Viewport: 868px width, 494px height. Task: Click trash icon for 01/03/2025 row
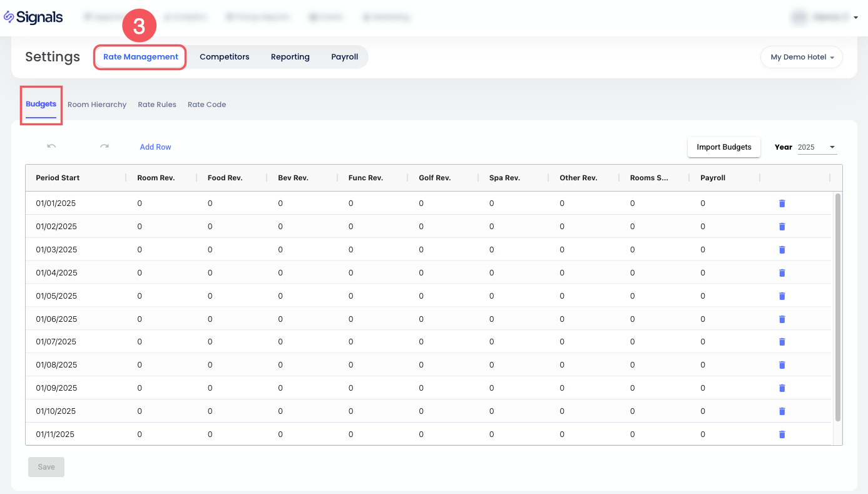(782, 250)
